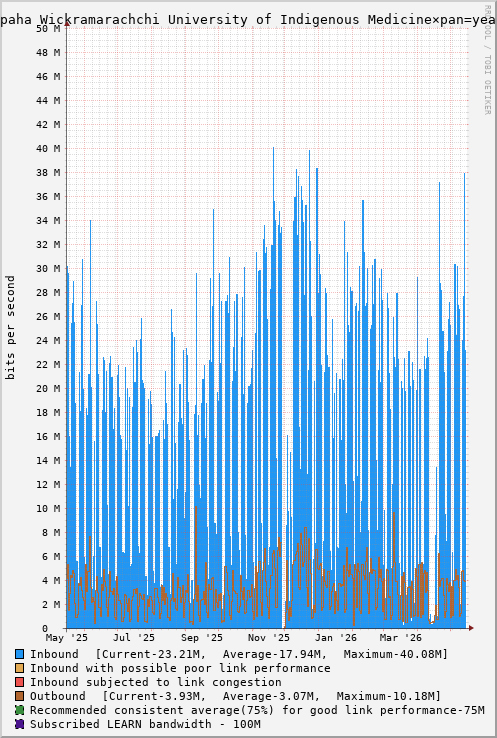Click the blue Inbound legend swatch
The image size is (497, 738).
(x=19, y=654)
